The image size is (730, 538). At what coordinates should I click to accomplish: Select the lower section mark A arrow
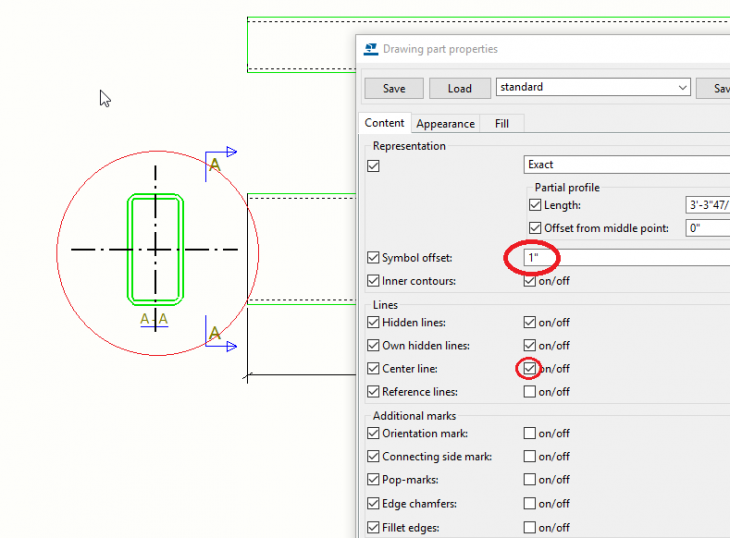click(x=221, y=334)
